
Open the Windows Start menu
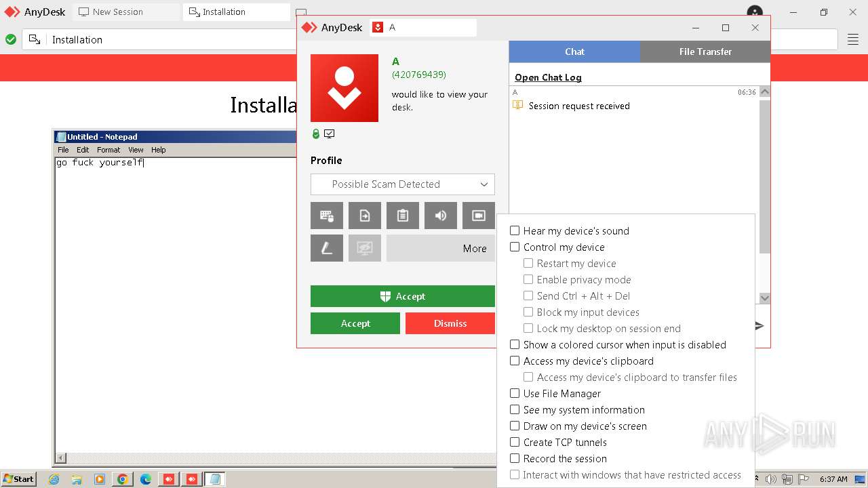[x=18, y=479]
